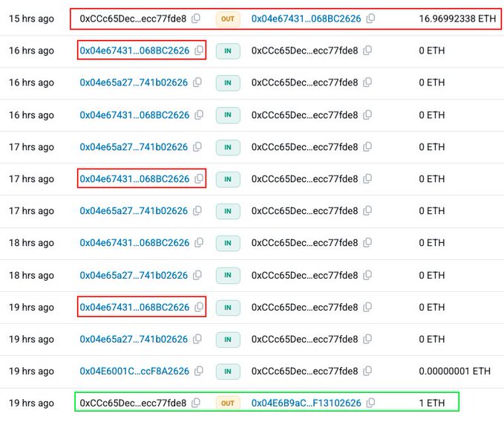This screenshot has width=504, height=425.
Task: Copy recipient address in the 0.00000001 ETH row
Action: (367, 371)
